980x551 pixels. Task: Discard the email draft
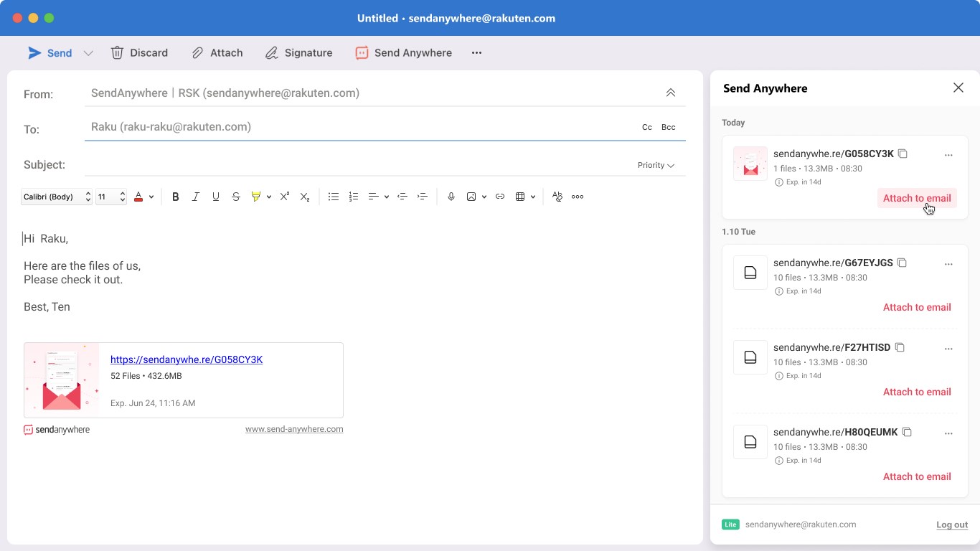tap(139, 53)
